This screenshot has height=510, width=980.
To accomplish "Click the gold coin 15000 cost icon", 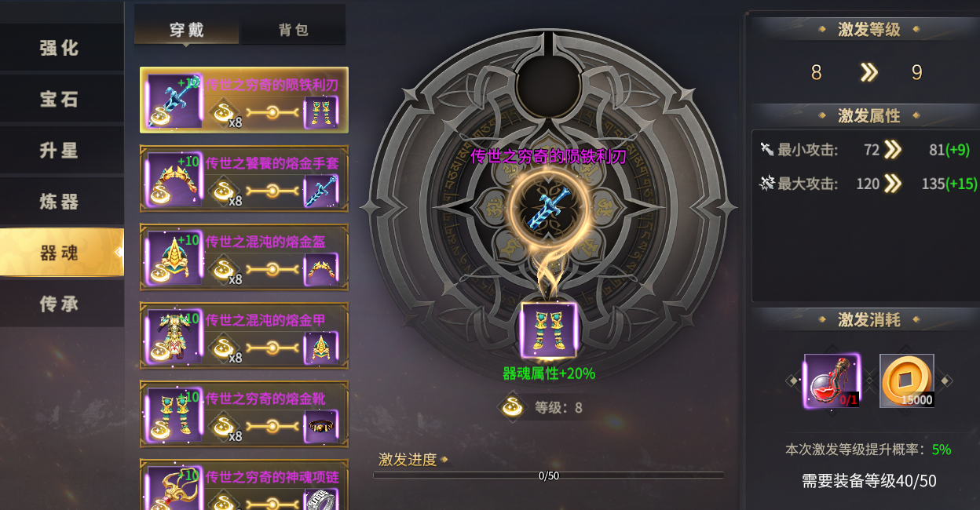I will (907, 381).
